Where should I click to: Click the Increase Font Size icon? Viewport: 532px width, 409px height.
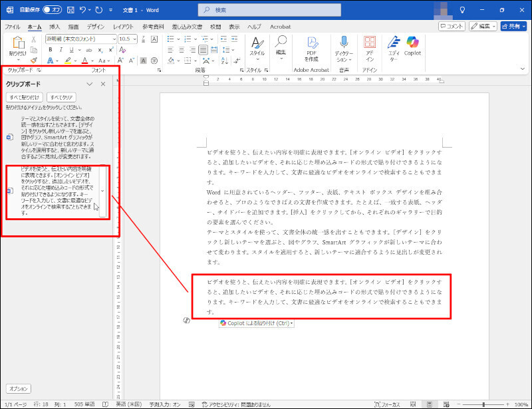point(120,61)
